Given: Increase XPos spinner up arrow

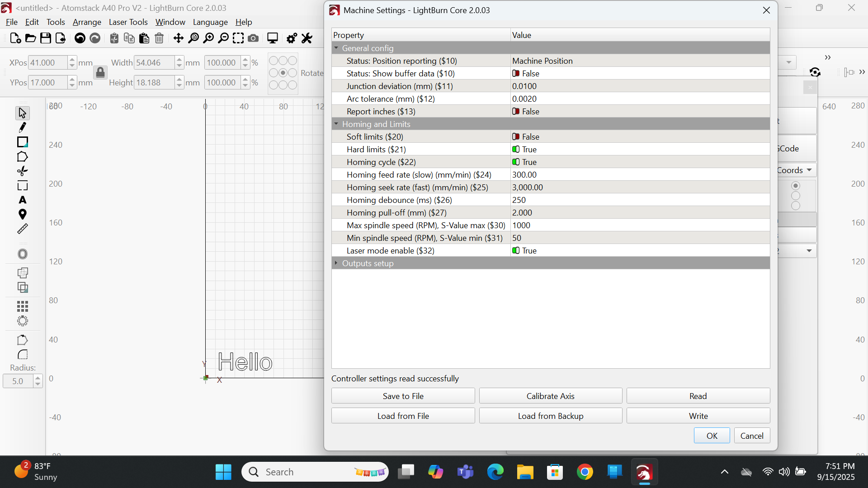Looking at the screenshot, I should click(72, 60).
